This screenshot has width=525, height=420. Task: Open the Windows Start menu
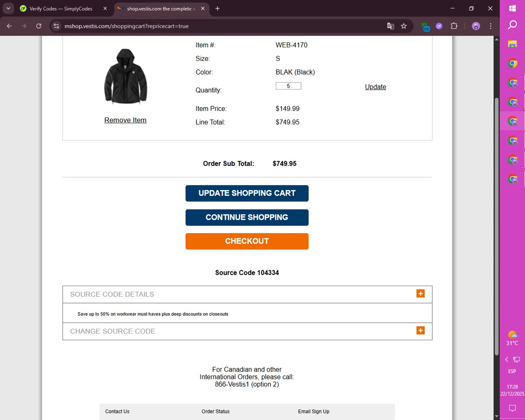(512, 8)
